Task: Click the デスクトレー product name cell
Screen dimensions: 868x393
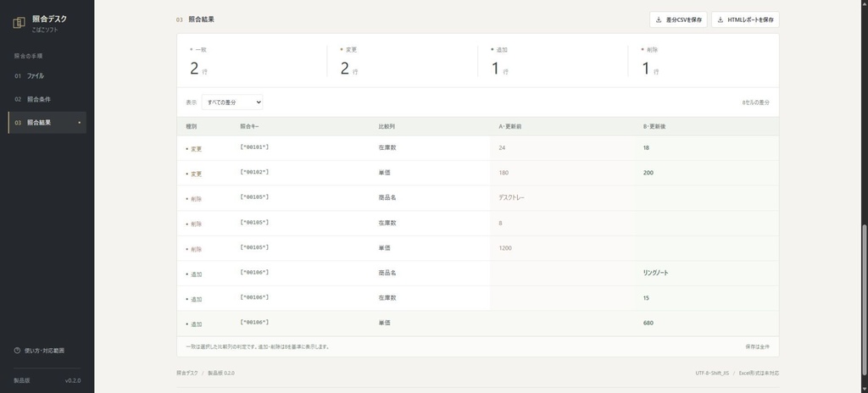Action: [511, 197]
